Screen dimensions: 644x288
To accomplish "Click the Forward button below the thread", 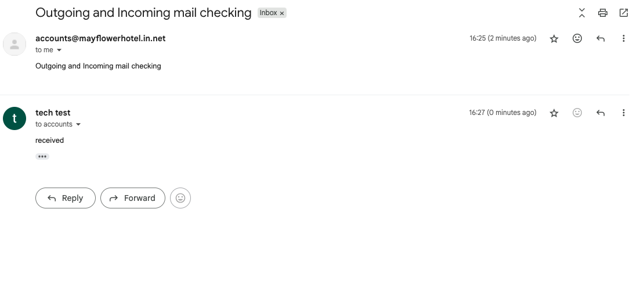I will pos(132,198).
